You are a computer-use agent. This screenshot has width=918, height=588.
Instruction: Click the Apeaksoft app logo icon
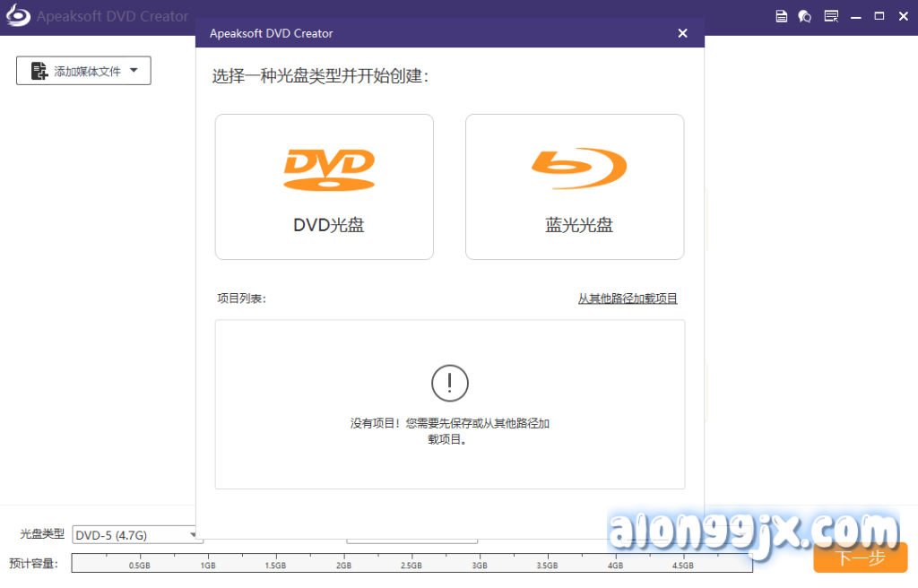tap(17, 16)
